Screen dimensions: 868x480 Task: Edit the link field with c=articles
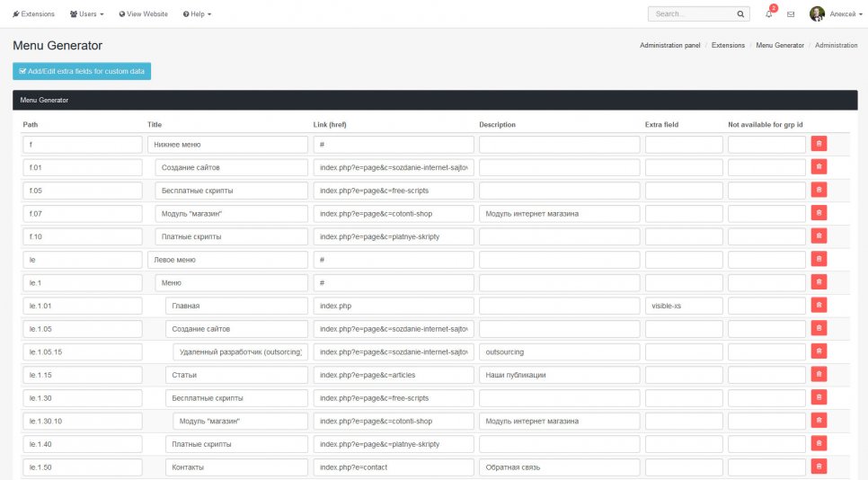coord(394,375)
